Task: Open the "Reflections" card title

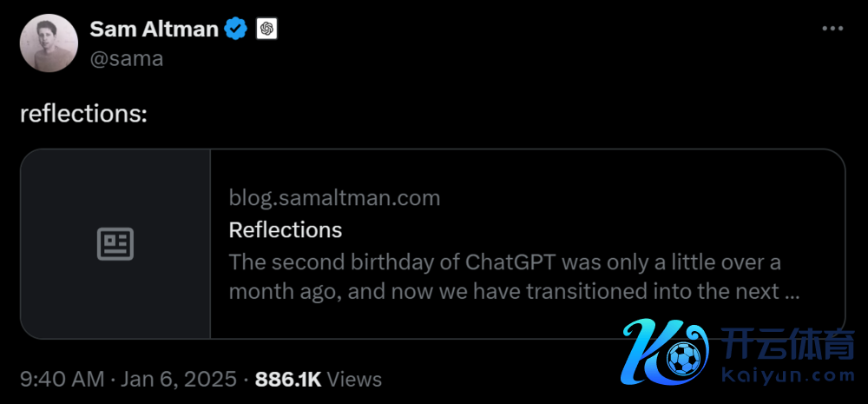Action: [285, 229]
